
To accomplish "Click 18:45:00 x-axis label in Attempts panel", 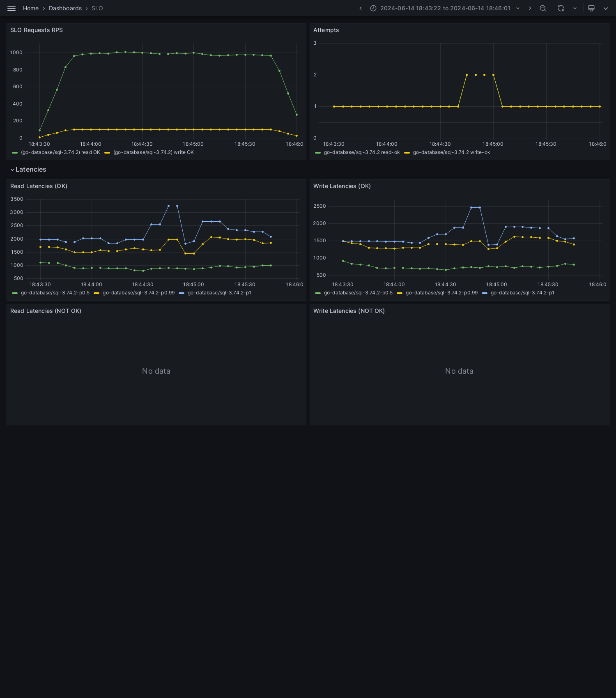I will pos(493,144).
